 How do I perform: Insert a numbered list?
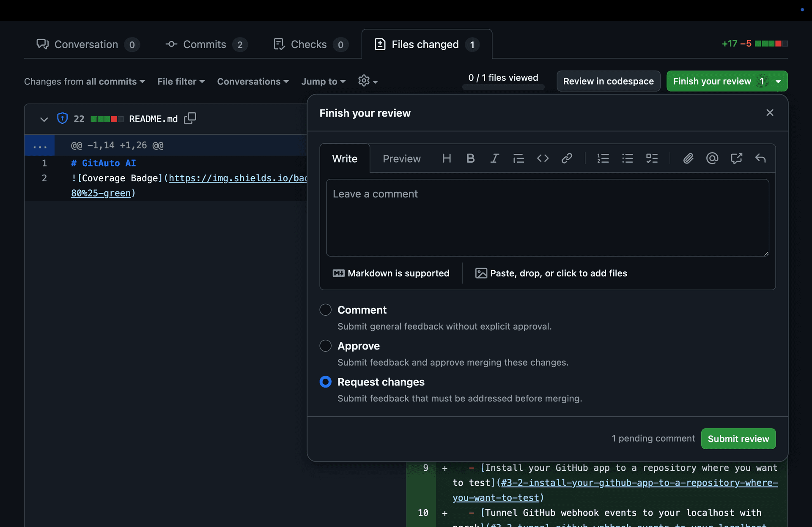(603, 158)
